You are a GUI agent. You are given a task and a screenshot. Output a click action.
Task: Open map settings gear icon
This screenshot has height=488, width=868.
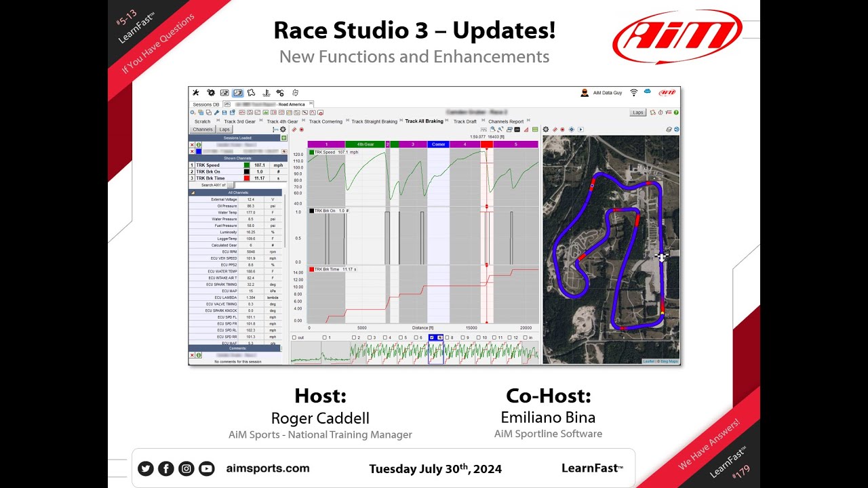click(x=546, y=129)
